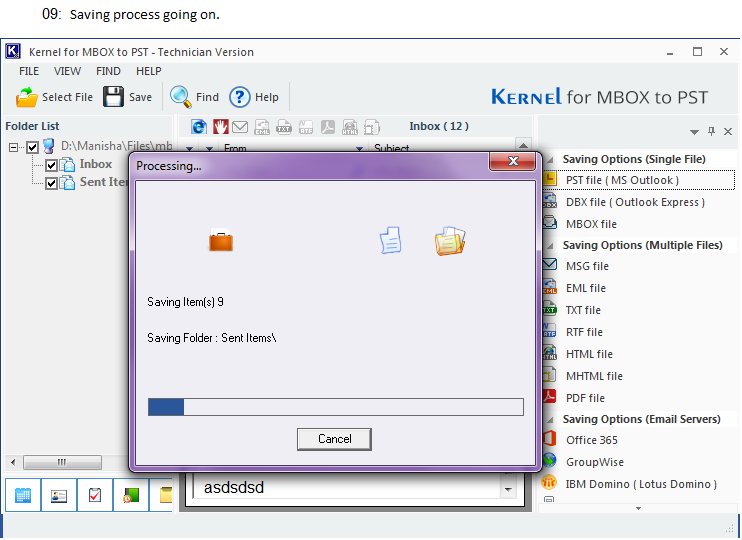742x540 pixels.
Task: Select IBM Domino (Lotus Domino) option
Action: click(x=641, y=484)
